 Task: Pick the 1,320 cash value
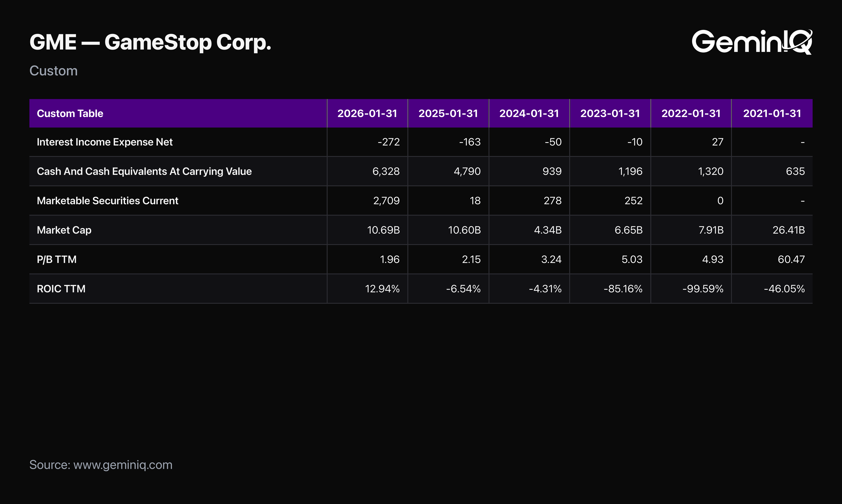711,171
